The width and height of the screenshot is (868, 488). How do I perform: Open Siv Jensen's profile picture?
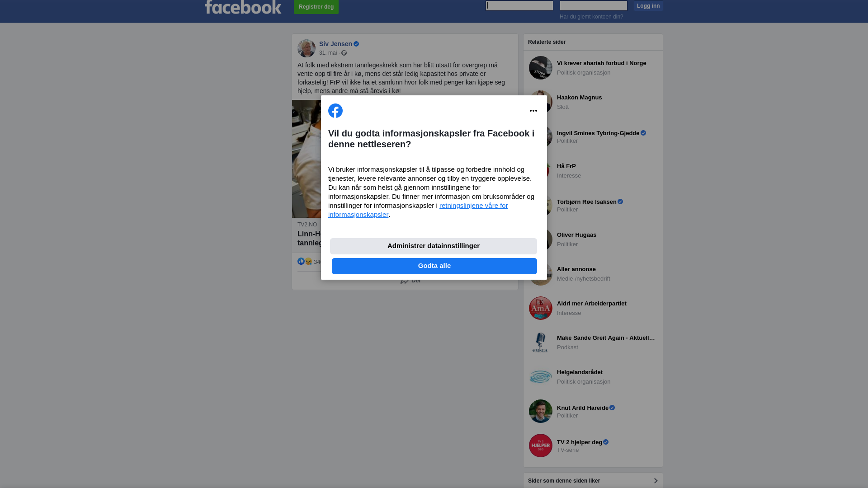coord(307,48)
